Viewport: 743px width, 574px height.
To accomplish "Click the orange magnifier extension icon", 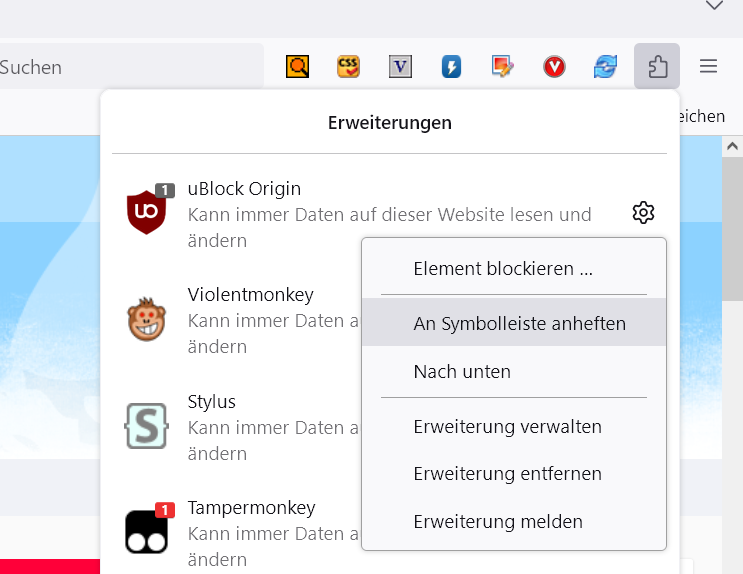I will point(298,67).
